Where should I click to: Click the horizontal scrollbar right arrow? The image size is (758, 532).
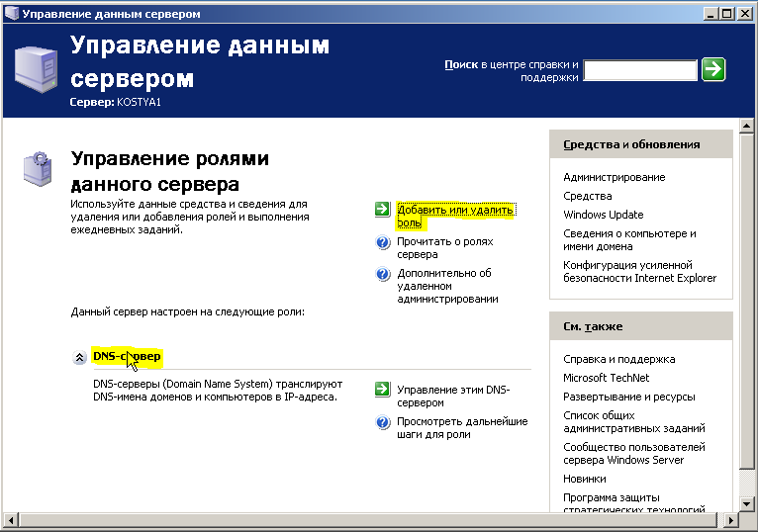pyautogui.click(x=731, y=520)
